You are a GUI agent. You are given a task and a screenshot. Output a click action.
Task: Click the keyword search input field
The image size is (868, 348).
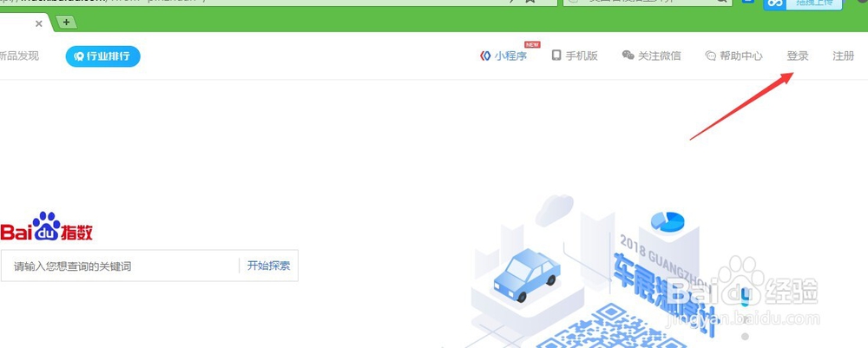(120, 266)
